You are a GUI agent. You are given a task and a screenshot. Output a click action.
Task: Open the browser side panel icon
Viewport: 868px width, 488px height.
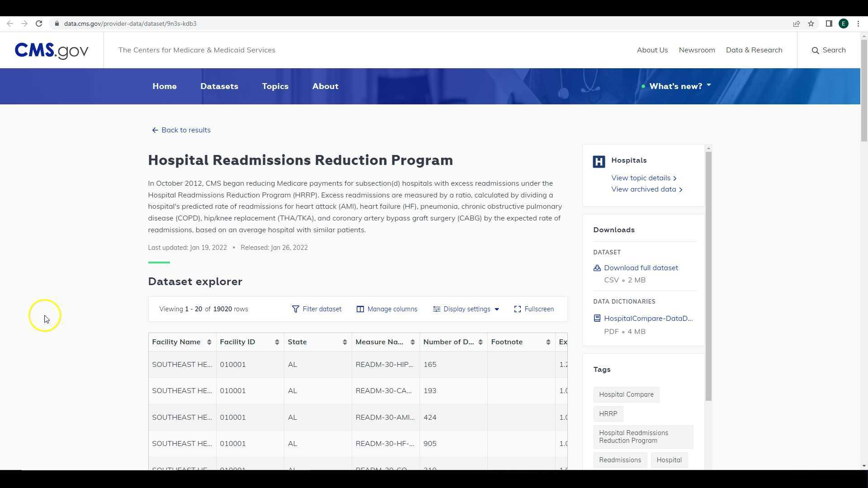[x=829, y=23]
